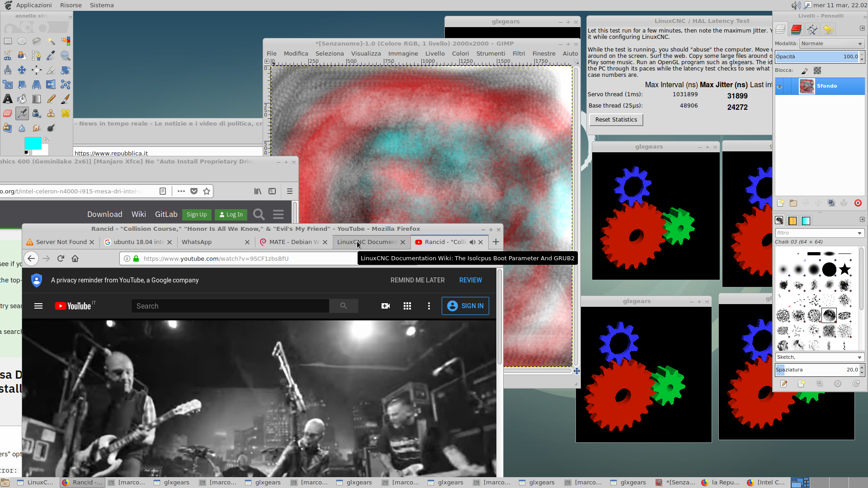Screen dimensions: 868x488
Task: Click the Spaziatura brush spacing slider
Action: click(x=816, y=370)
